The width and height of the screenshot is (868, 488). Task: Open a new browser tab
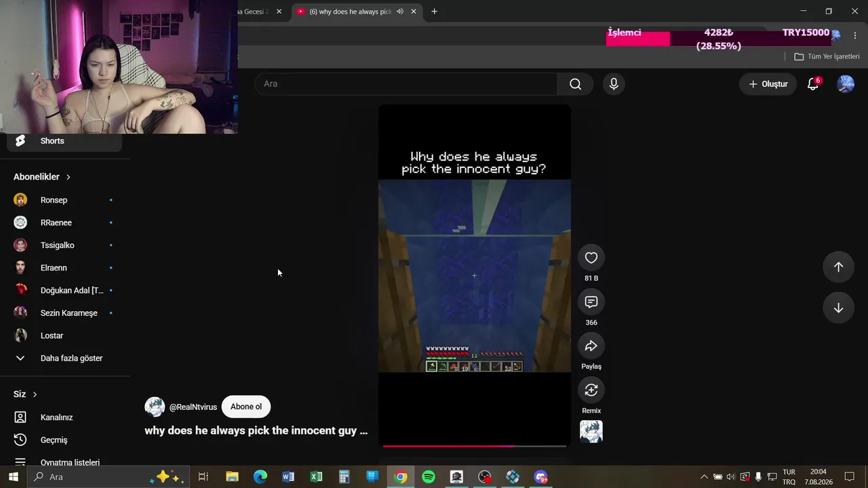click(x=435, y=12)
